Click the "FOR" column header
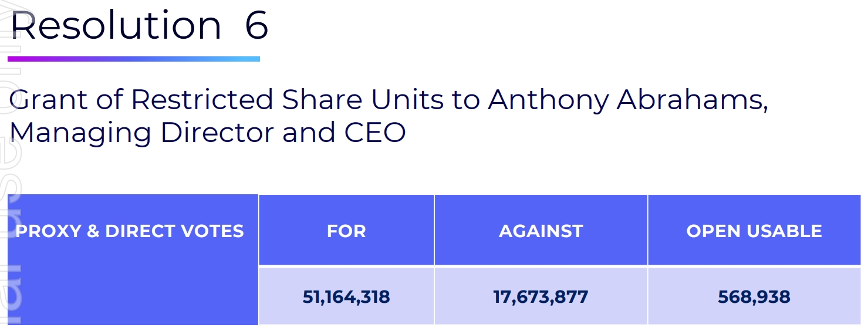 [x=346, y=231]
